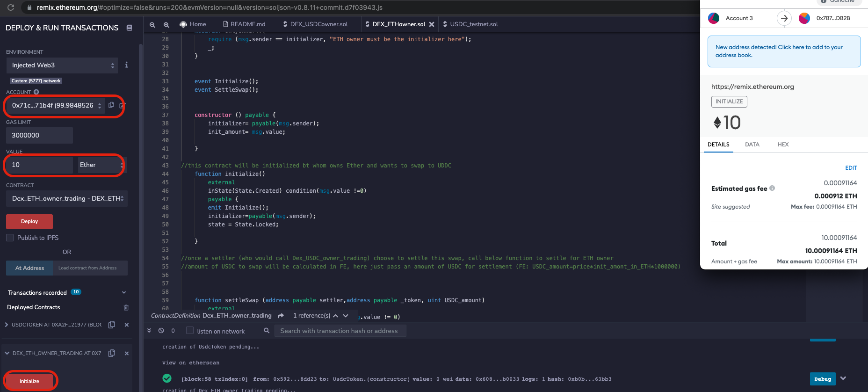Copy the DEX_ETH_OWNER_TRADING contract address
This screenshot has width=868, height=392.
tap(112, 353)
